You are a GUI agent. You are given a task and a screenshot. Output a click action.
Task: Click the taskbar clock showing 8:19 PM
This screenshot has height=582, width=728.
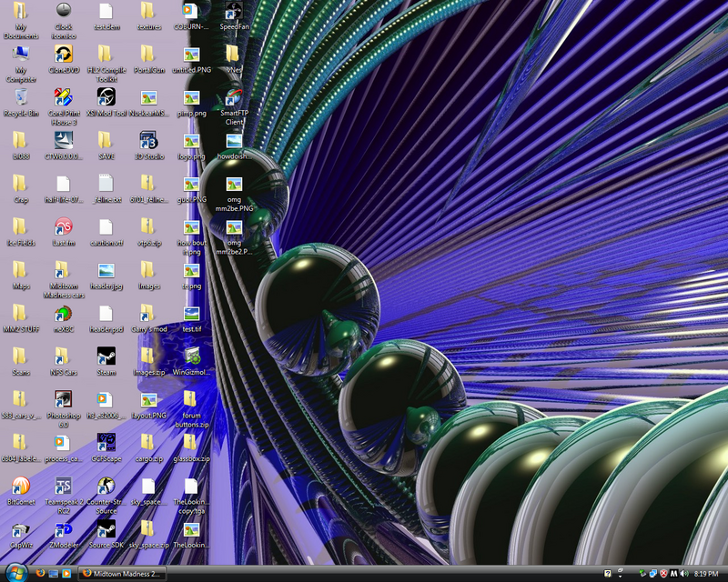tap(705, 574)
